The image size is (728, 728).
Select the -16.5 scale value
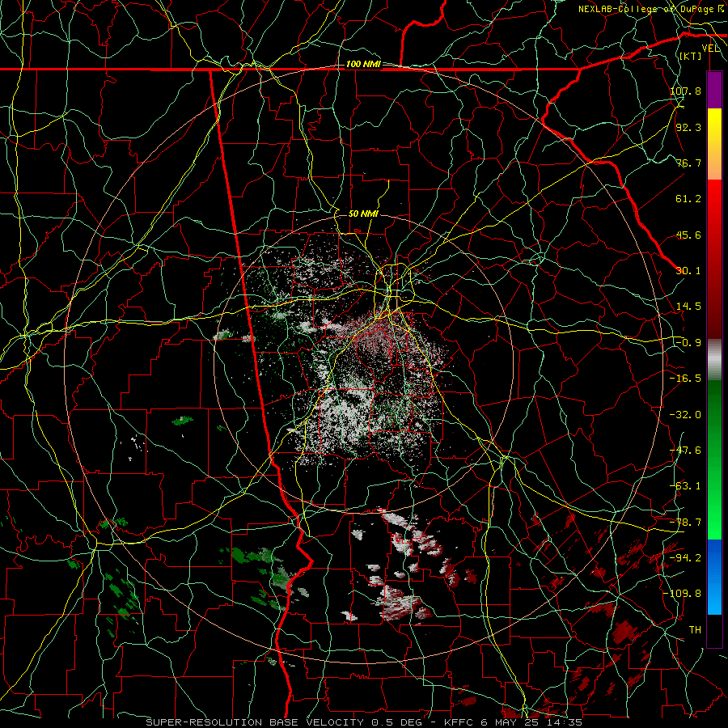[x=685, y=379]
